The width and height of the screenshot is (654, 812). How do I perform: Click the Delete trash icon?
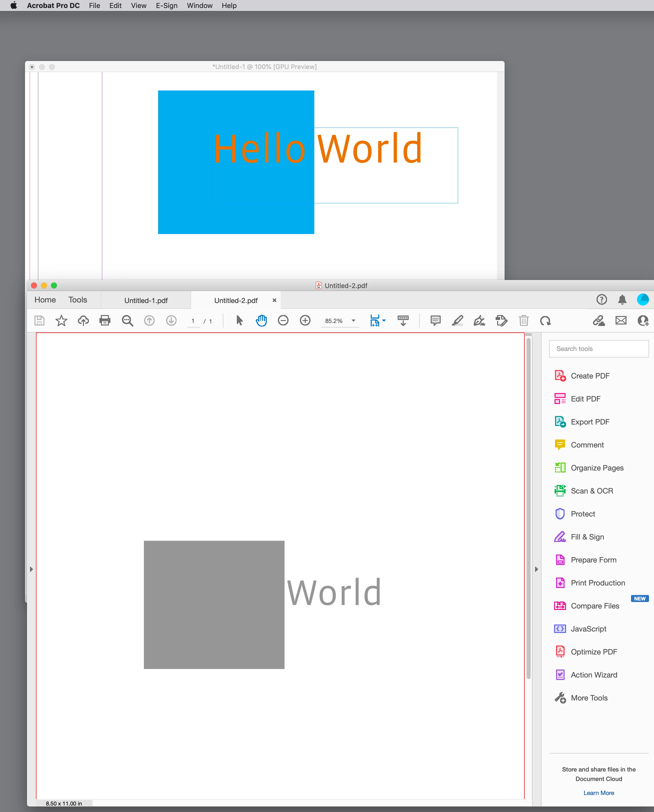tap(523, 320)
